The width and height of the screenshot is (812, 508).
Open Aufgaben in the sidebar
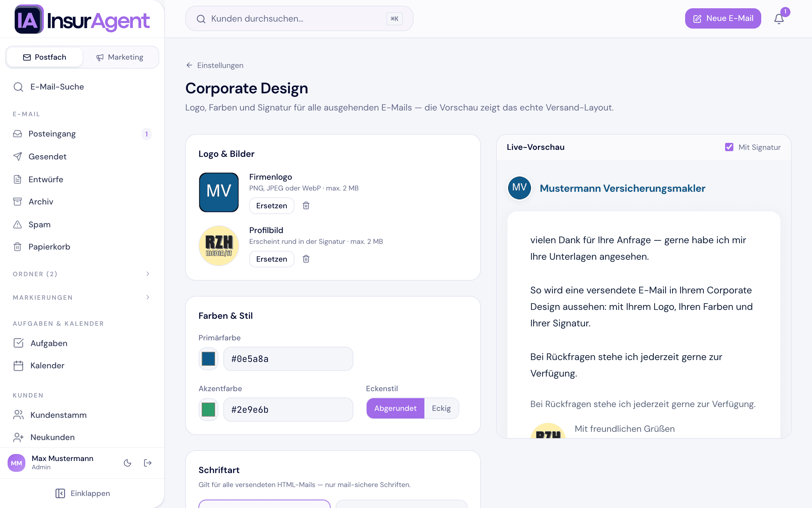(82, 343)
